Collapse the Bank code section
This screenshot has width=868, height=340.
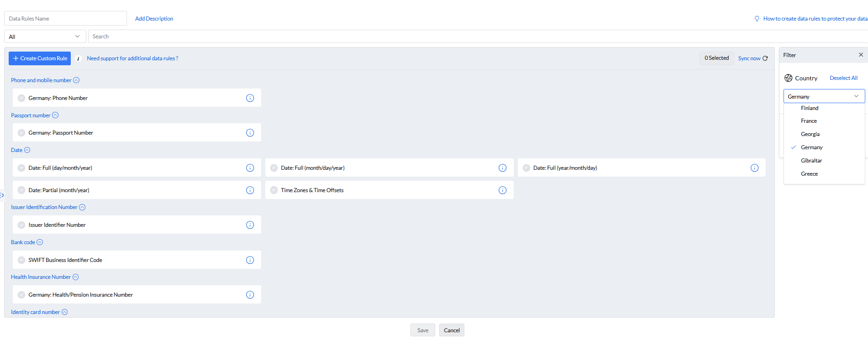coord(40,242)
